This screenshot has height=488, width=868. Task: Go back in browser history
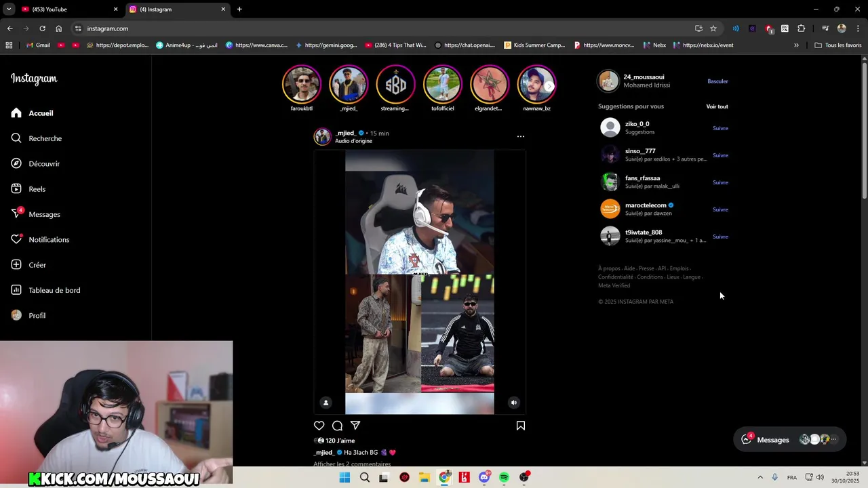point(9,28)
